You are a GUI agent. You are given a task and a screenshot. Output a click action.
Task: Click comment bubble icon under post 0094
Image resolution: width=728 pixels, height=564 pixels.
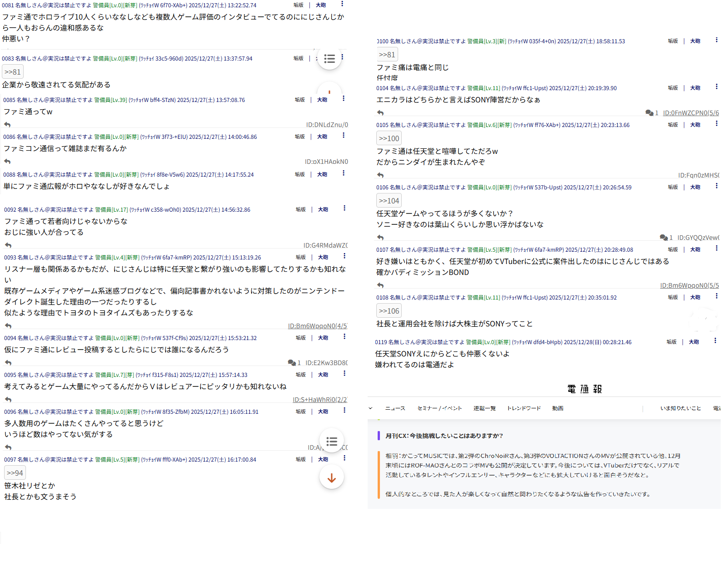tap(292, 363)
